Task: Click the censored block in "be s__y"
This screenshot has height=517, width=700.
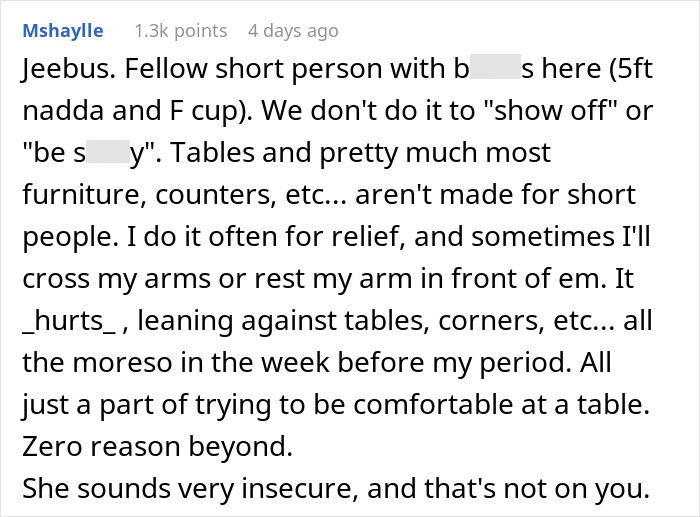Action: click(108, 150)
